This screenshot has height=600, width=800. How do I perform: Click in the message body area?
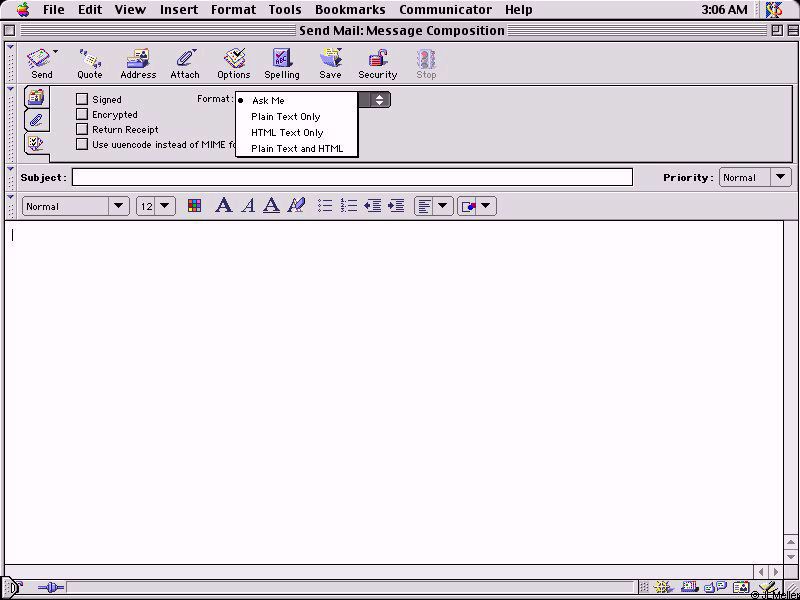tap(394, 392)
